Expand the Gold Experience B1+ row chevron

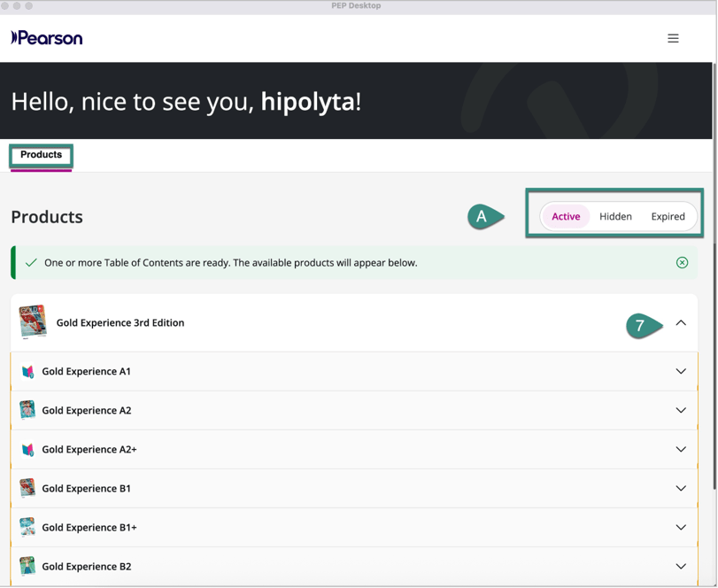click(681, 528)
